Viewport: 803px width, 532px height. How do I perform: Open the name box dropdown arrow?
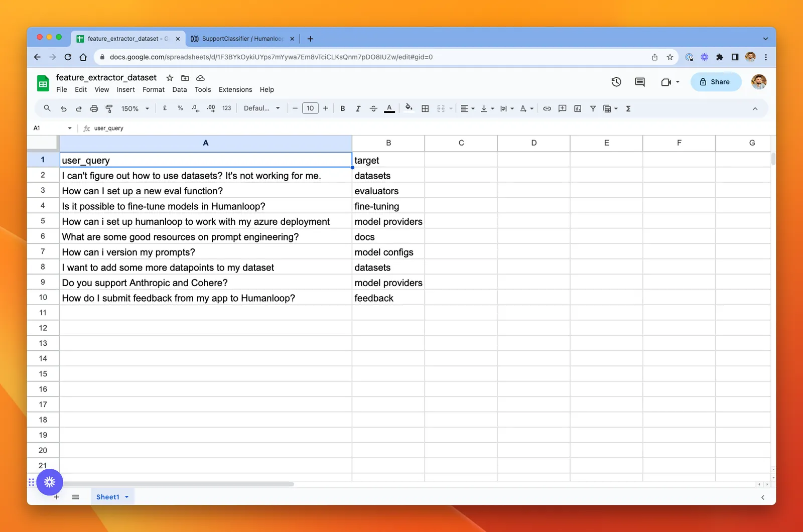click(x=69, y=128)
